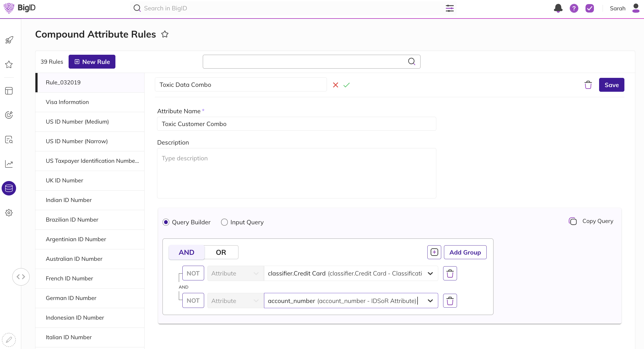Click the Save button
This screenshot has width=644, height=349.
611,85
